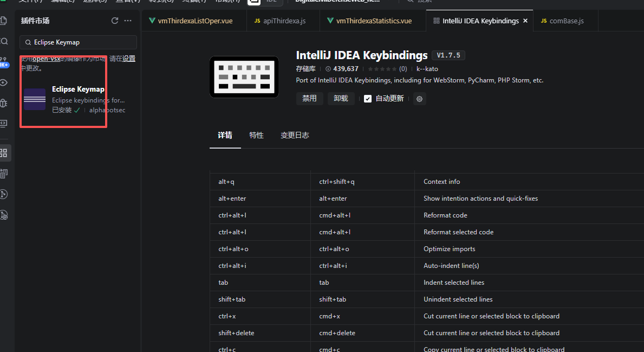Click the Indent selected lines cell
This screenshot has width=644, height=352.
click(x=529, y=283)
